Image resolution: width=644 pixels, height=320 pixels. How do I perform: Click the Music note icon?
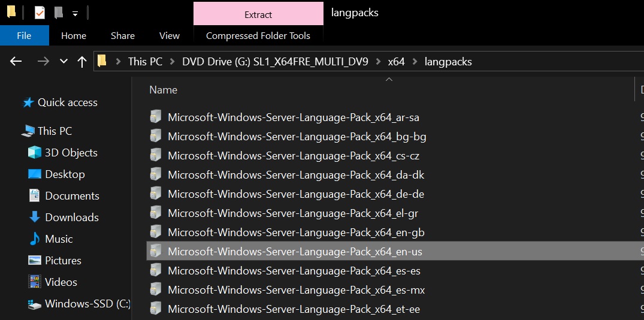pyautogui.click(x=35, y=239)
